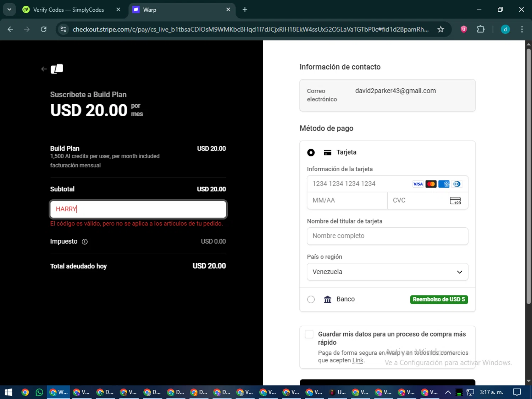Click the 'Build Plan' line item
Viewport: 532px width, 399px height.
coord(65,149)
